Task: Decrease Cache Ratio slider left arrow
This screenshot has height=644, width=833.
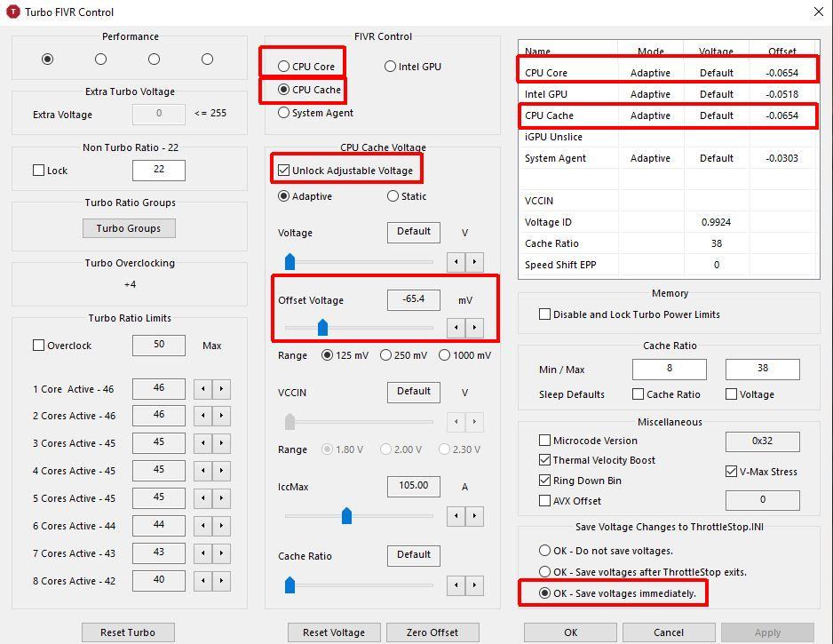Action: tap(456, 585)
